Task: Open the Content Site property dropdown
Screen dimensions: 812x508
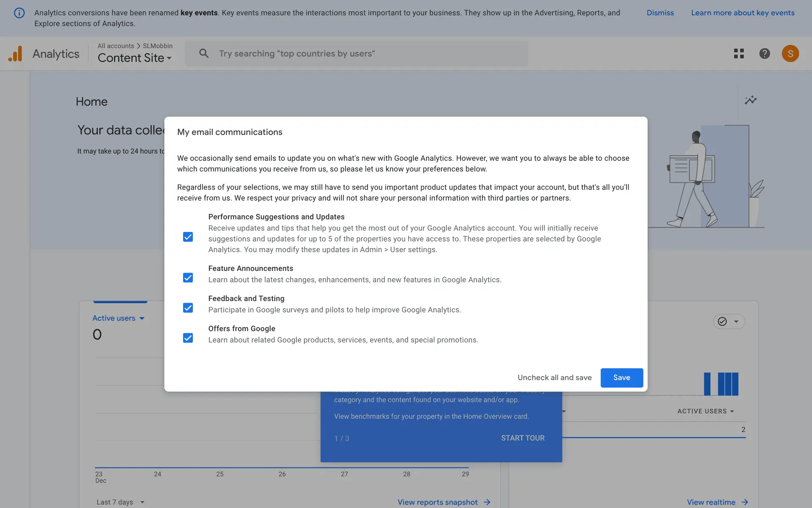Action: tap(134, 58)
